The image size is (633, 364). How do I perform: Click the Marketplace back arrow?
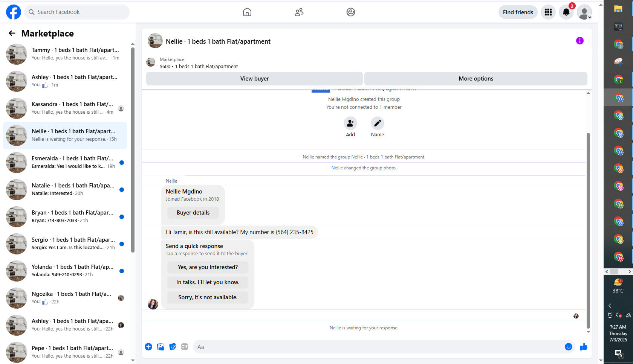[12, 33]
